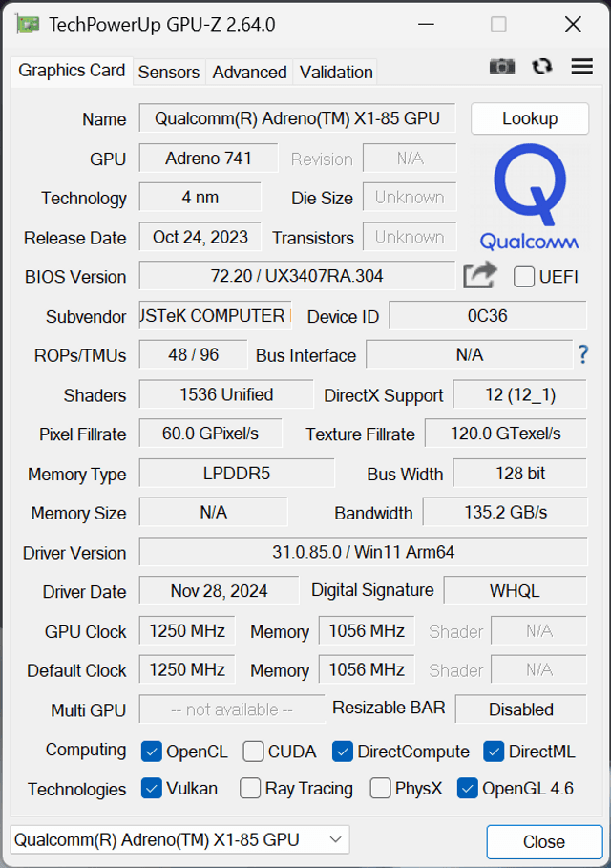Click GPU Clock row Memory 1056 MHz
The width and height of the screenshot is (611, 868).
367,630
